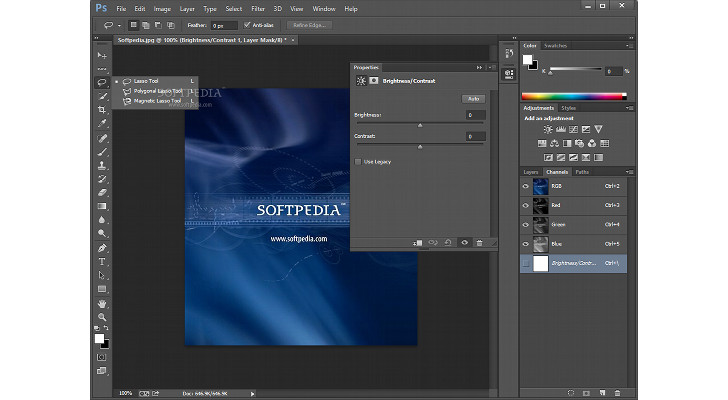The height and width of the screenshot is (400, 728).
Task: Swap foreground and background colors
Action: tap(106, 328)
